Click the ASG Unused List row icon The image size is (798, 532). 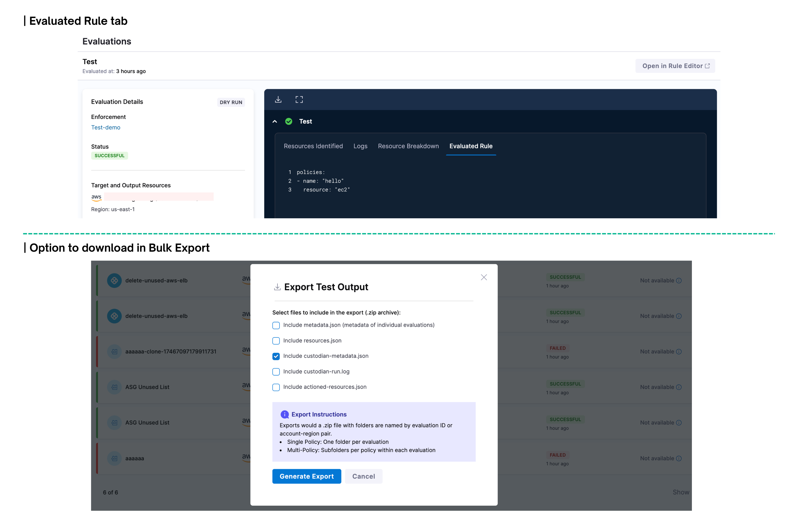[114, 387]
